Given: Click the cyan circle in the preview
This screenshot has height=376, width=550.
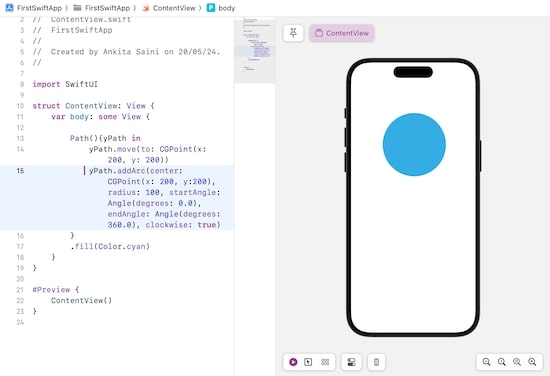Looking at the screenshot, I should tap(414, 145).
